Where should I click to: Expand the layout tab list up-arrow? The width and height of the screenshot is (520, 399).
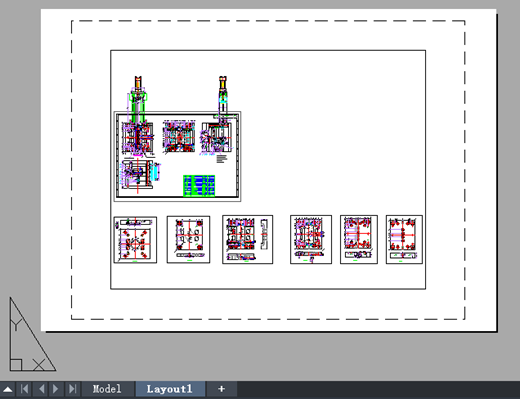pos(8,389)
